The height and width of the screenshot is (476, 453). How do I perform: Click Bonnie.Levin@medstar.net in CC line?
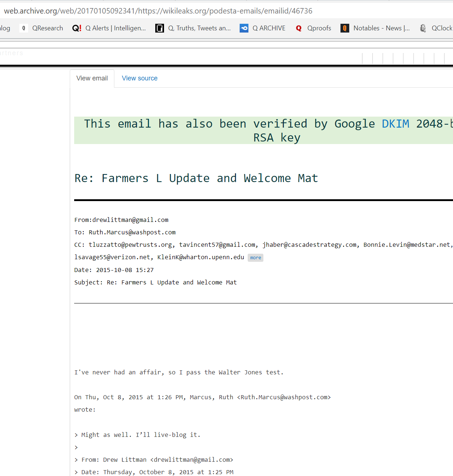(x=407, y=245)
